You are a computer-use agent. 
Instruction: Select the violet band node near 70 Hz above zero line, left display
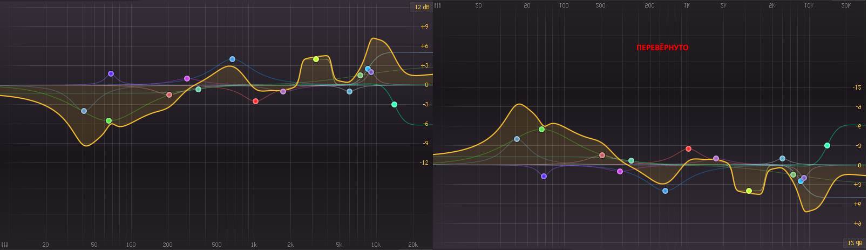click(x=111, y=73)
